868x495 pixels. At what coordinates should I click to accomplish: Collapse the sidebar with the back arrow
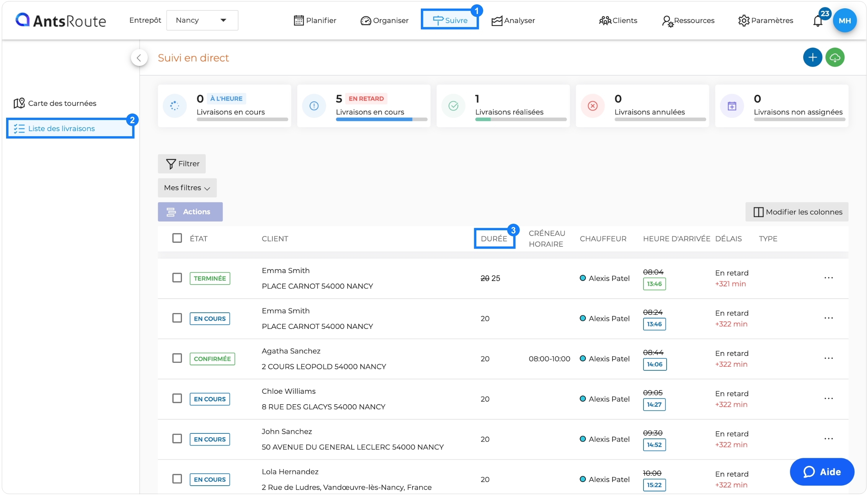tap(139, 58)
